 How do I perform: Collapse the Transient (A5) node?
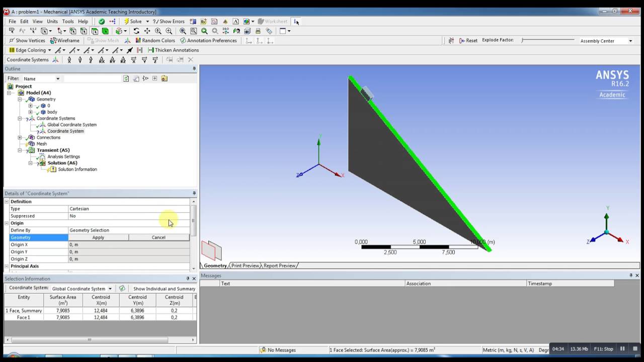pos(20,150)
